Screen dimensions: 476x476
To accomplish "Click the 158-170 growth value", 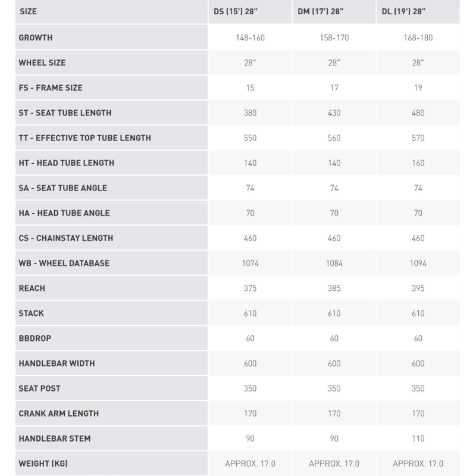I will (x=334, y=37).
